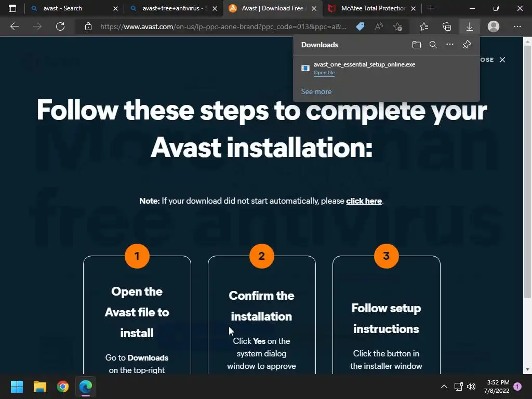Add this page to favorites

pos(397,26)
